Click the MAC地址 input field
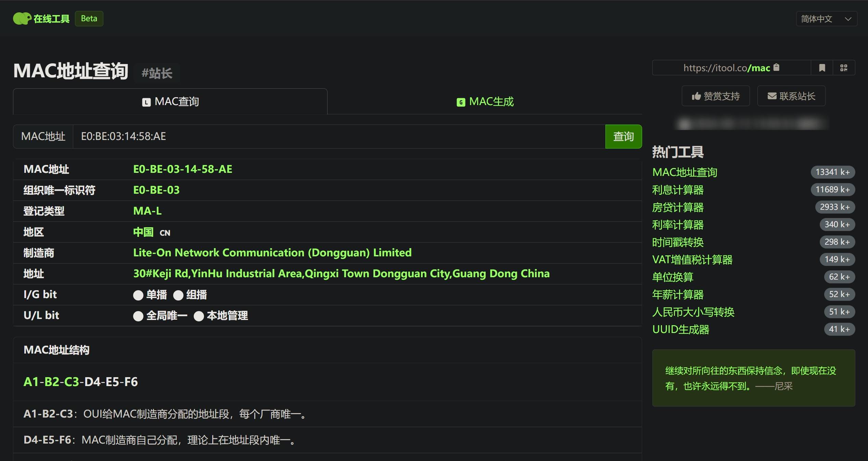Image resolution: width=868 pixels, height=461 pixels. tap(339, 137)
